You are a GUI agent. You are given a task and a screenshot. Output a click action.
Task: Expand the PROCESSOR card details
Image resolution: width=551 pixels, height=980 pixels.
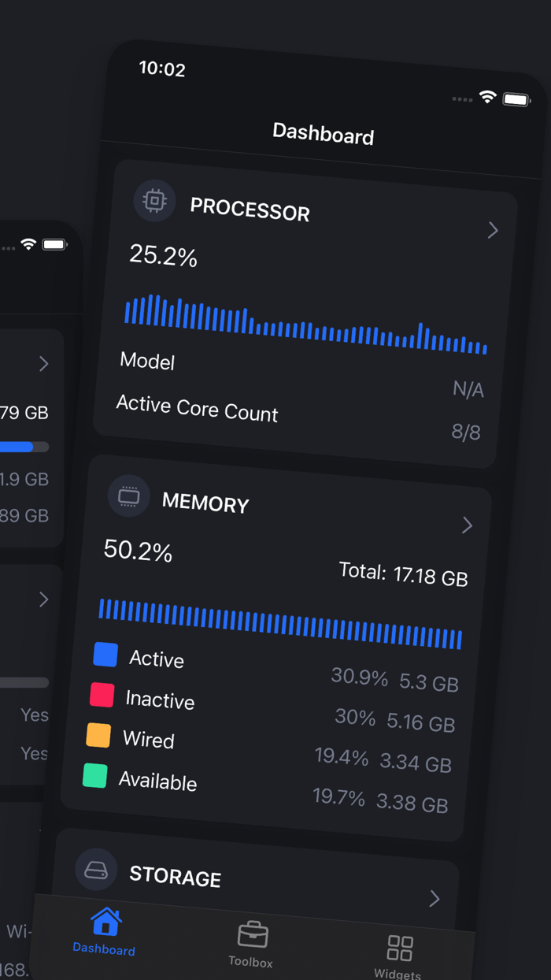[x=493, y=230]
